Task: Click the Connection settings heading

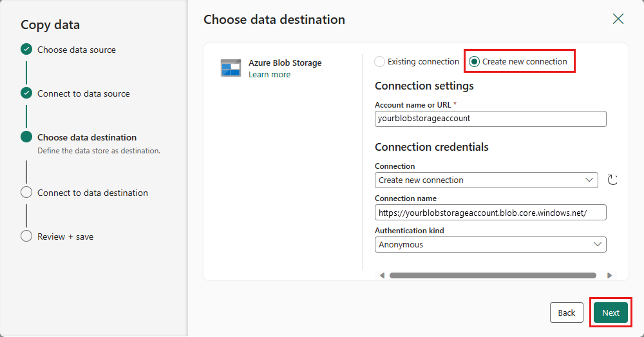Action: coord(424,86)
